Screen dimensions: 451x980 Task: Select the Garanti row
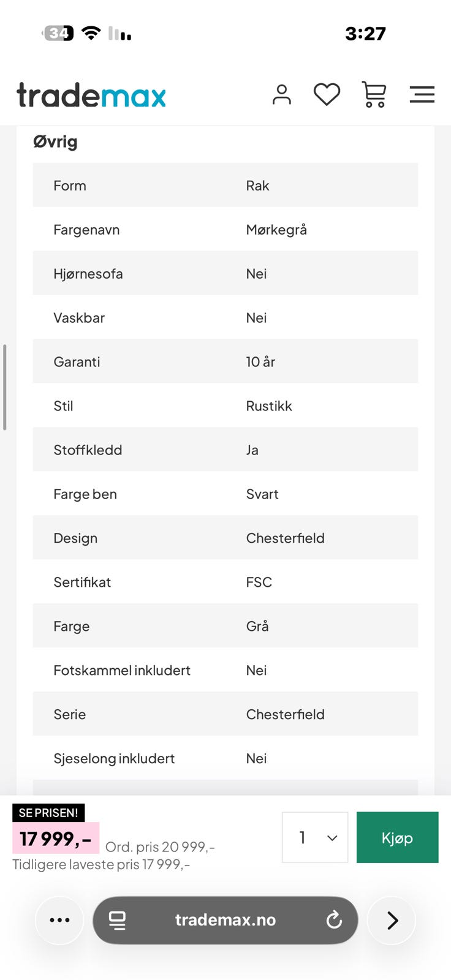point(225,361)
